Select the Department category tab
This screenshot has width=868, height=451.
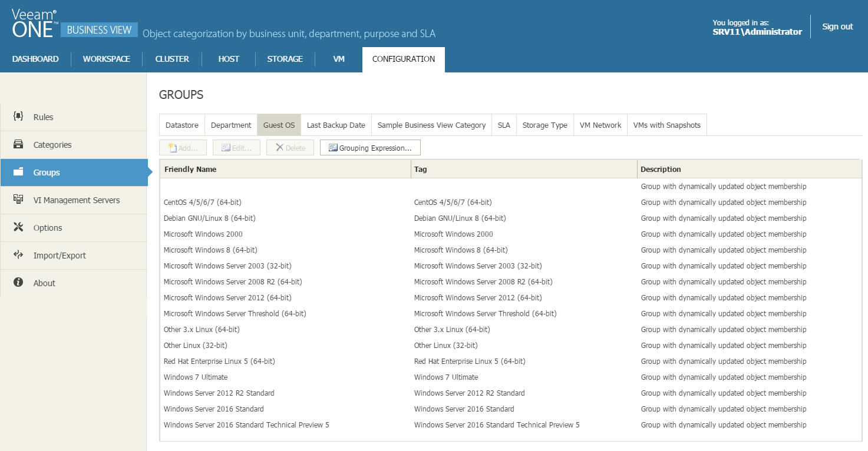point(231,125)
